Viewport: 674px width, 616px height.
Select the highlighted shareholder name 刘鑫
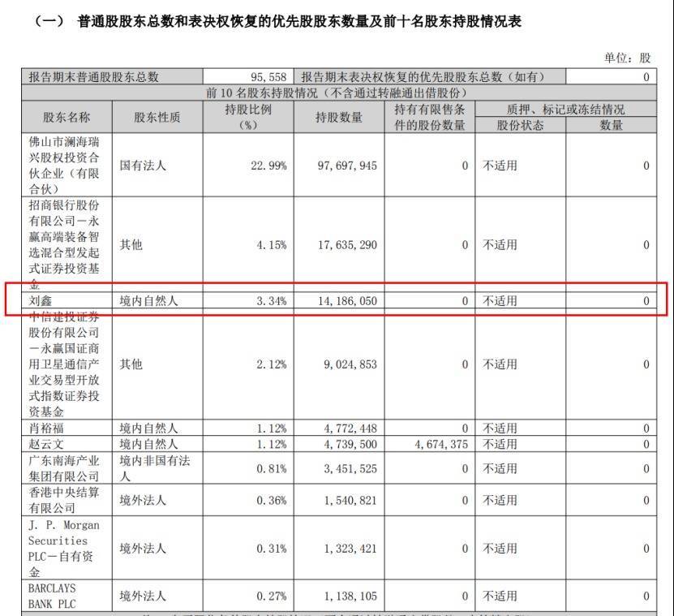click(x=41, y=301)
